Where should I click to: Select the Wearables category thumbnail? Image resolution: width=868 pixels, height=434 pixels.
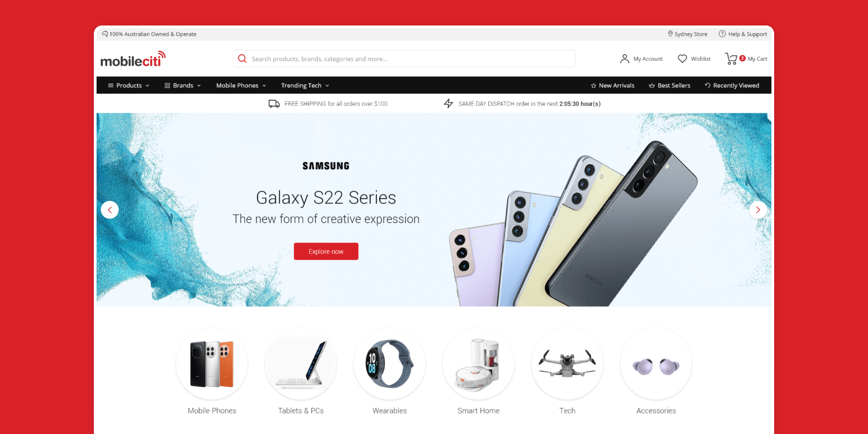(390, 364)
